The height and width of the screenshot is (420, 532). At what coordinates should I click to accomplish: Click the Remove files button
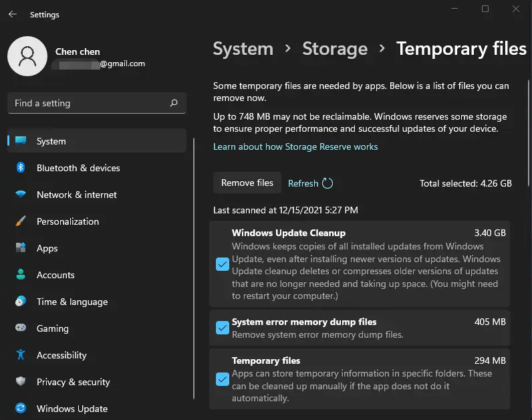click(x=247, y=183)
